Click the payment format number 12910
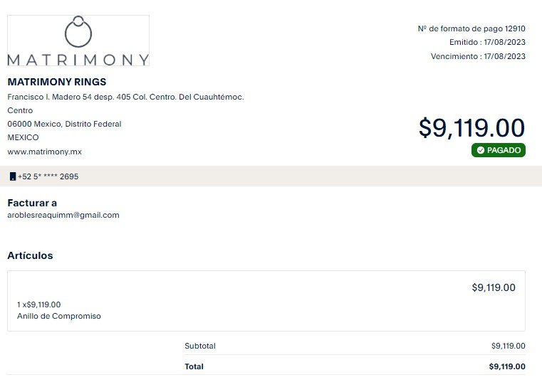 pos(515,28)
